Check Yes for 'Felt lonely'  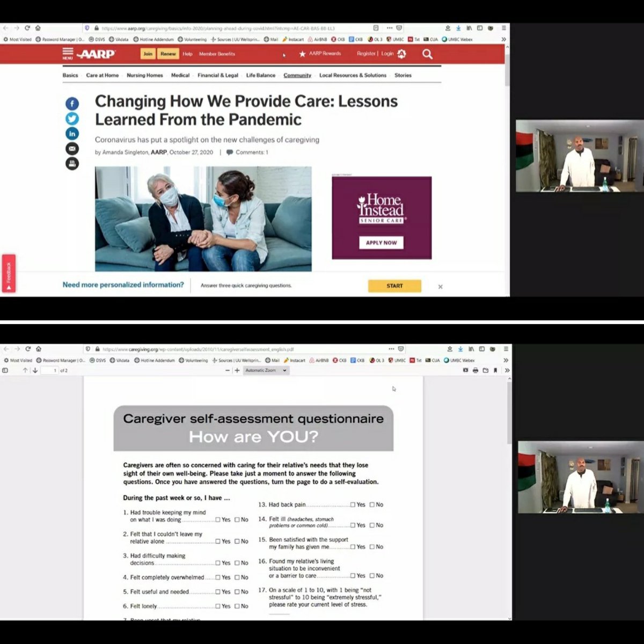(x=218, y=606)
